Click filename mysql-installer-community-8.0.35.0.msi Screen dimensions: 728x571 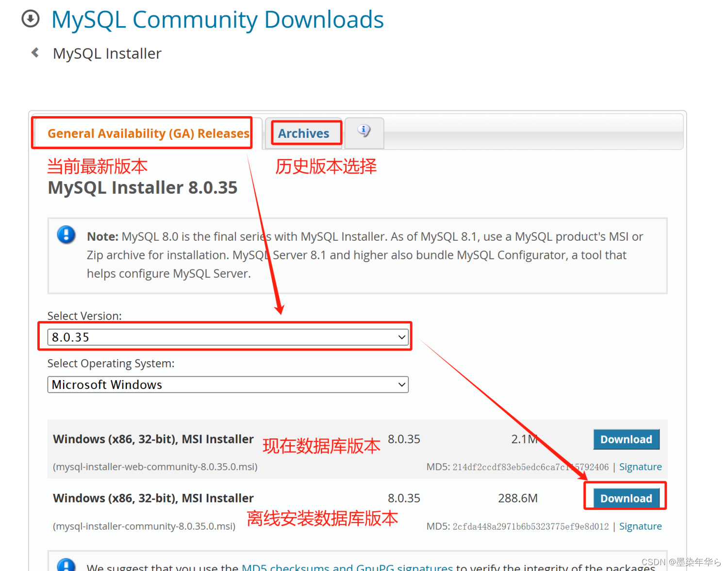144,526
